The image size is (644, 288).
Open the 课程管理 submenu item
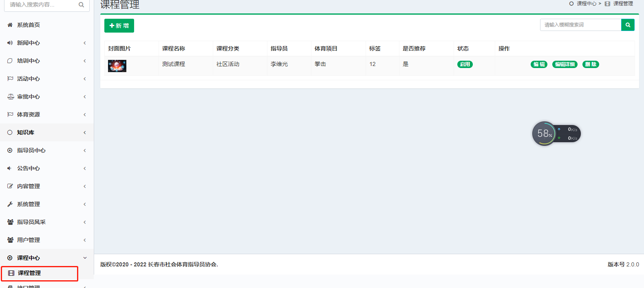29,273
